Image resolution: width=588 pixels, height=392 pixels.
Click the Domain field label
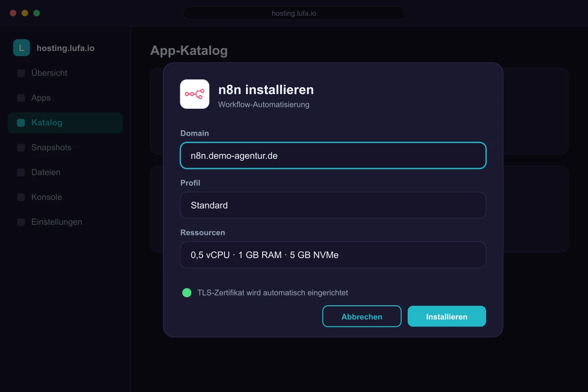click(x=195, y=133)
